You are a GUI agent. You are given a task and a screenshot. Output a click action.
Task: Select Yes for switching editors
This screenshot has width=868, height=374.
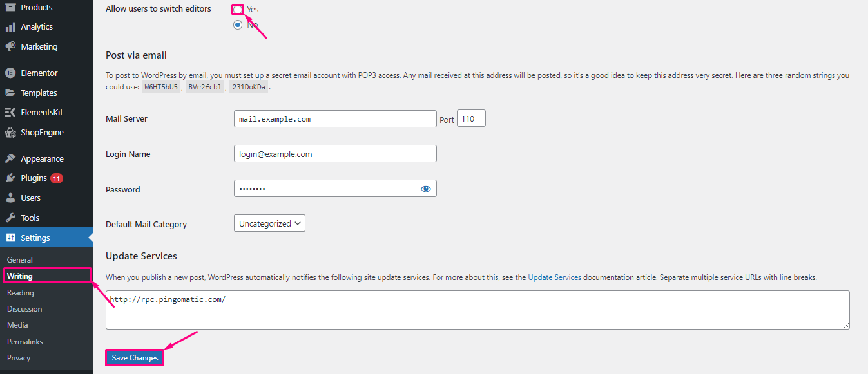click(x=238, y=9)
